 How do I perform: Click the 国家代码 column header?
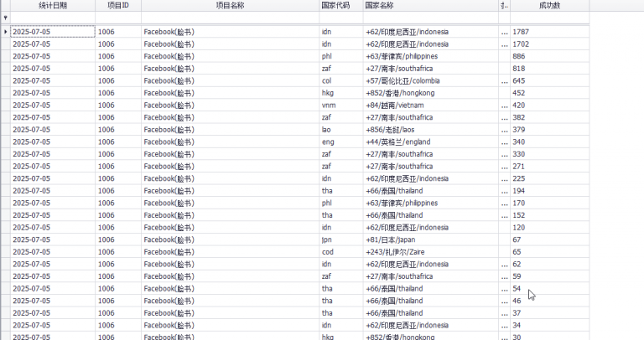341,5
